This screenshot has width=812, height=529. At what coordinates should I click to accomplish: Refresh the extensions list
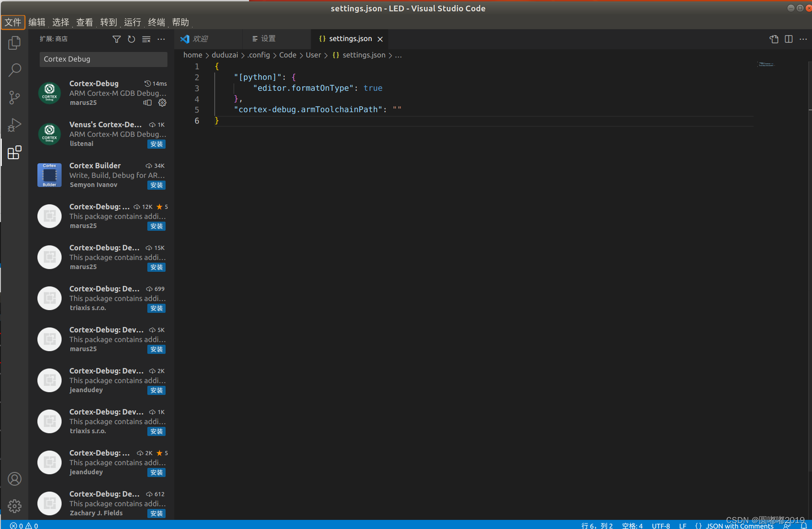(x=131, y=39)
